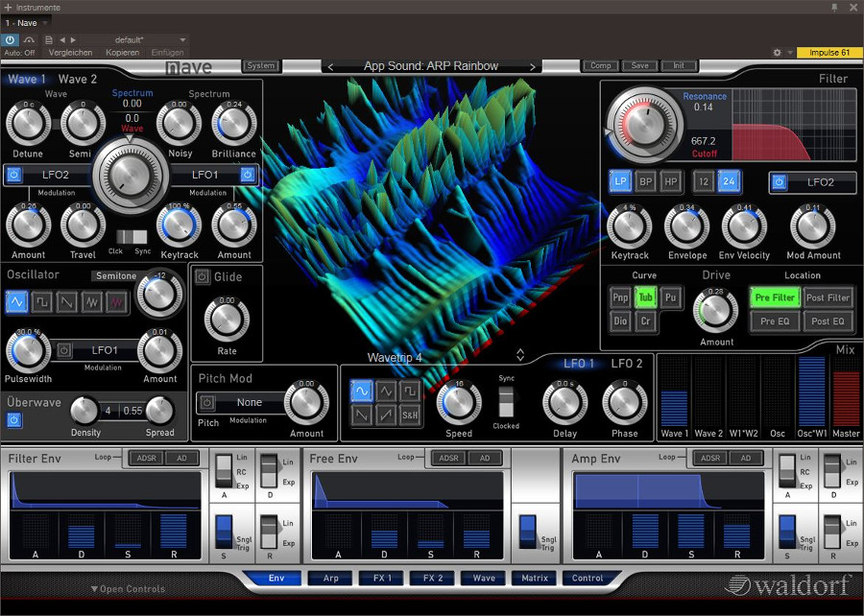
Task: Open pulsewidth LFO1 modulation source selector
Action: 105,350
